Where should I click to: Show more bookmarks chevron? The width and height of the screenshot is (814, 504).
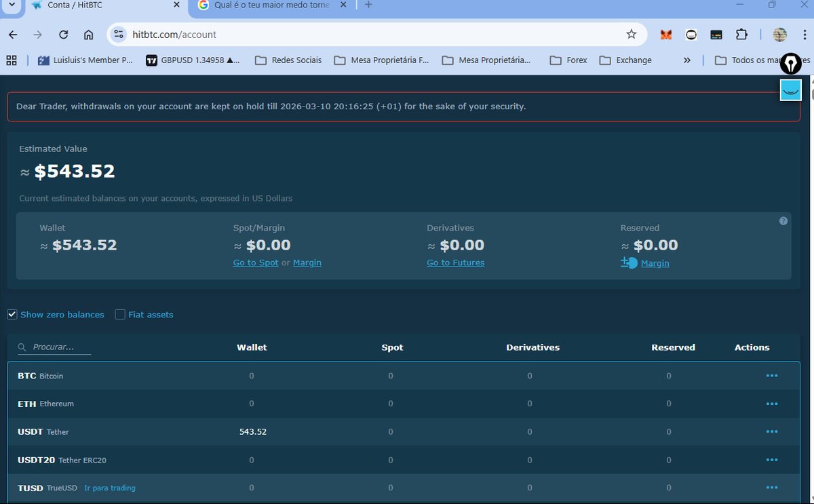687,60
